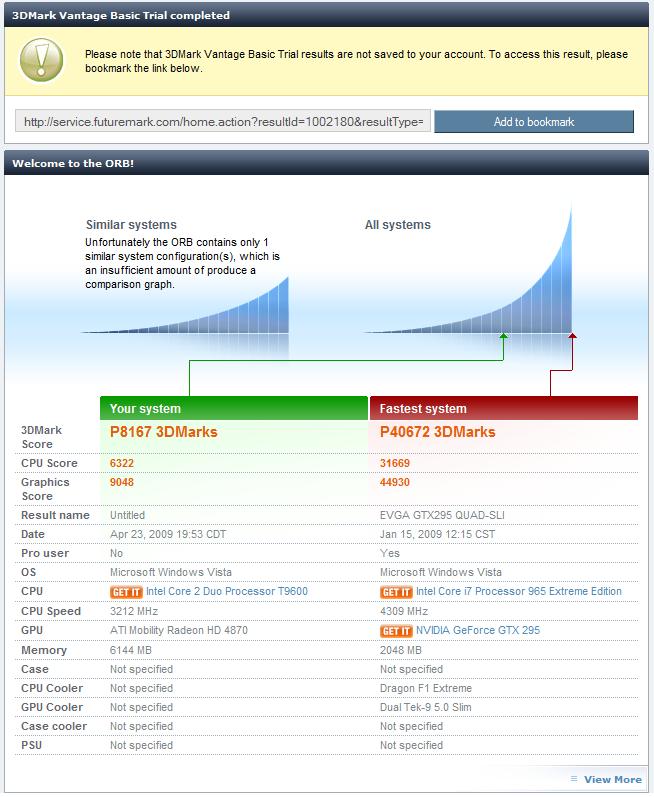Click the View More link
Viewport: 654px width, 797px height.
pos(612,779)
